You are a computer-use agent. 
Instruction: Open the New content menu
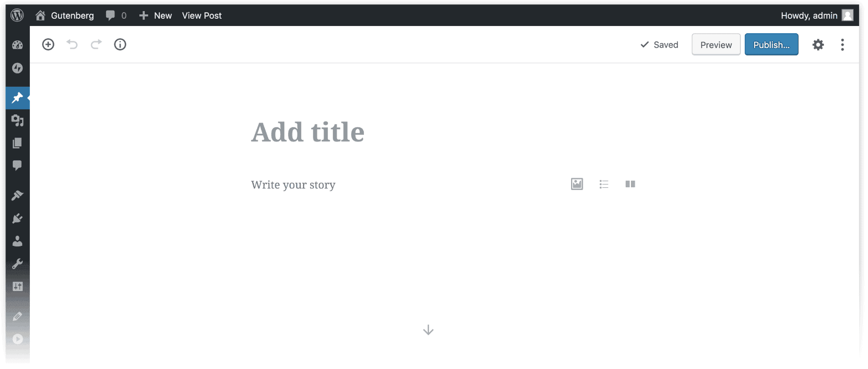155,15
